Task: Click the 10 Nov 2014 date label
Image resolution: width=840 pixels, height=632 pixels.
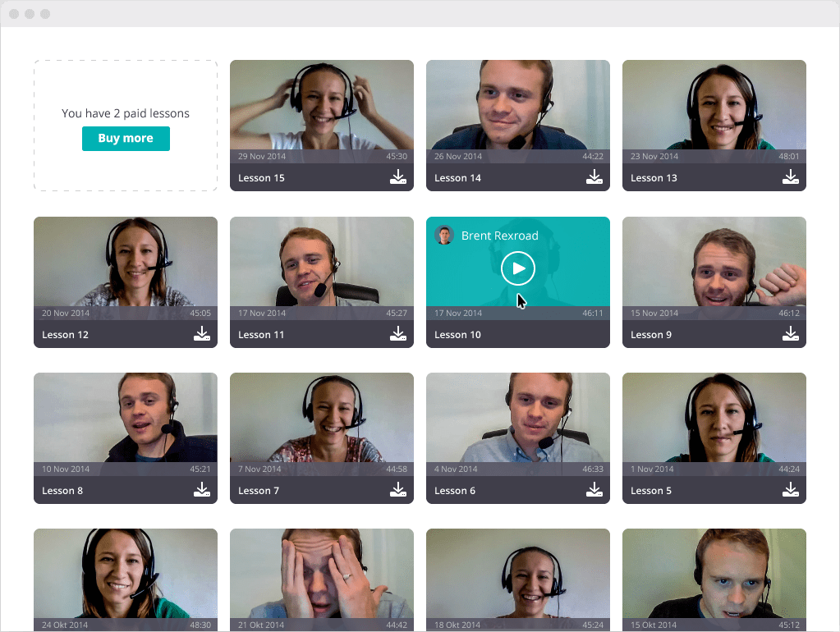Action: [x=66, y=469]
